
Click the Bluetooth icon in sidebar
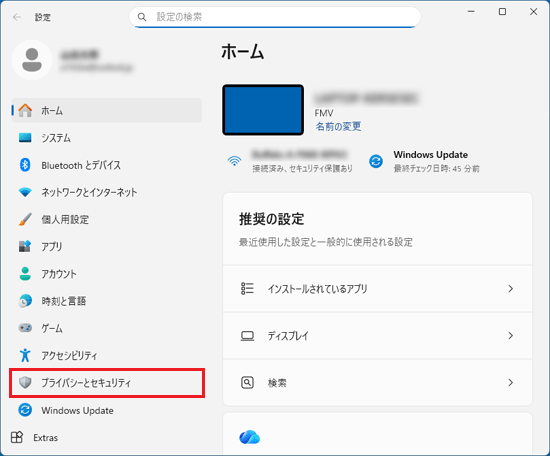coord(25,165)
